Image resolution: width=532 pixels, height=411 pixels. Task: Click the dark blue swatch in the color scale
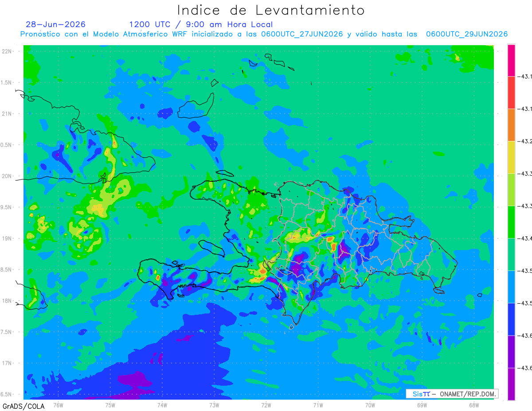(511, 319)
